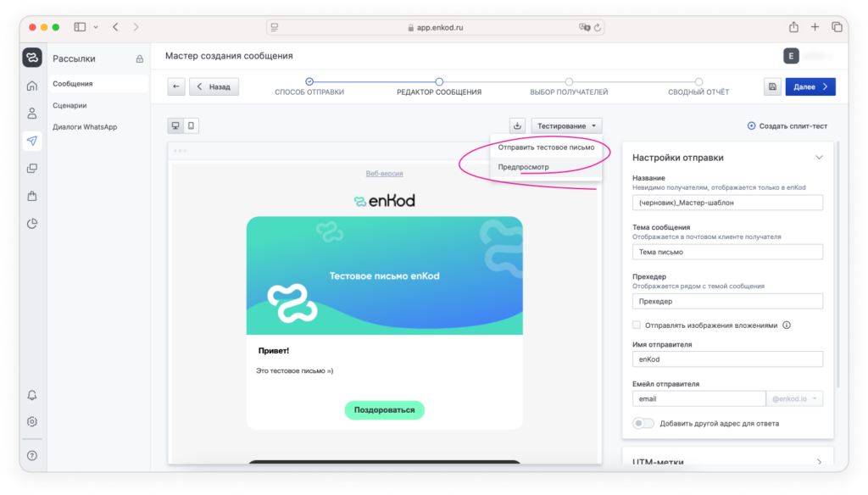Click the enKod logo in email preview
This screenshot has width=868, height=495.
click(x=384, y=200)
